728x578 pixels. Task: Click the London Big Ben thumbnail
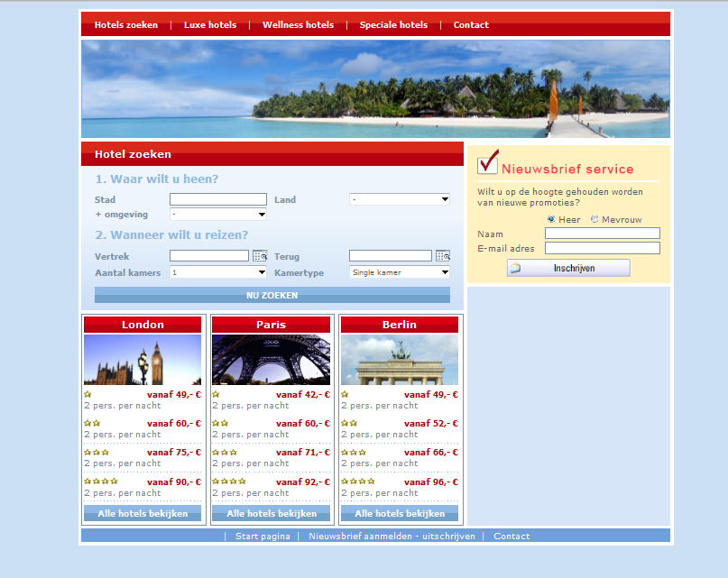tap(143, 360)
